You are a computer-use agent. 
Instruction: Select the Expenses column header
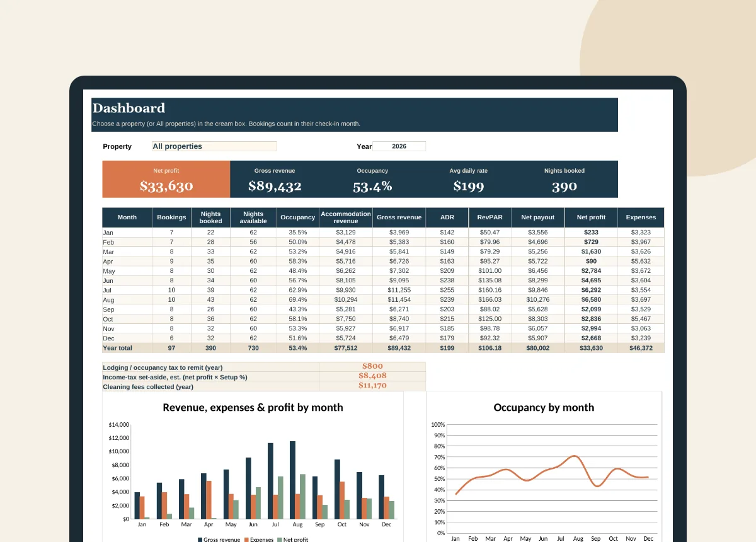641,217
